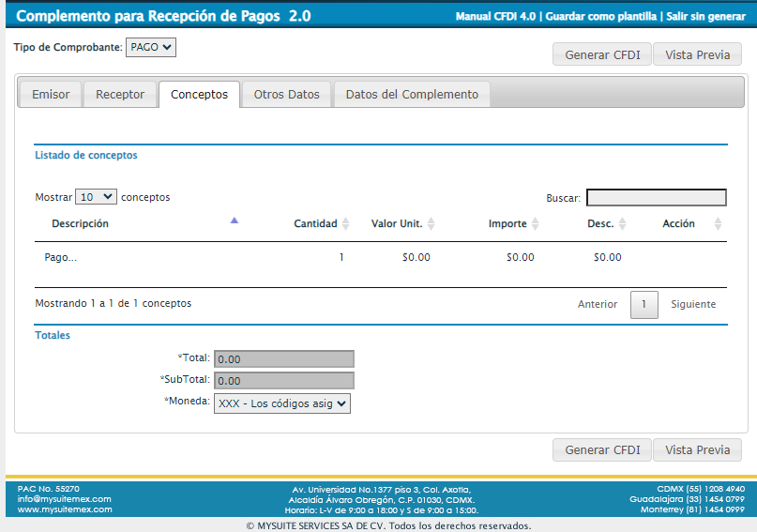Open the Receptor tab

[120, 95]
